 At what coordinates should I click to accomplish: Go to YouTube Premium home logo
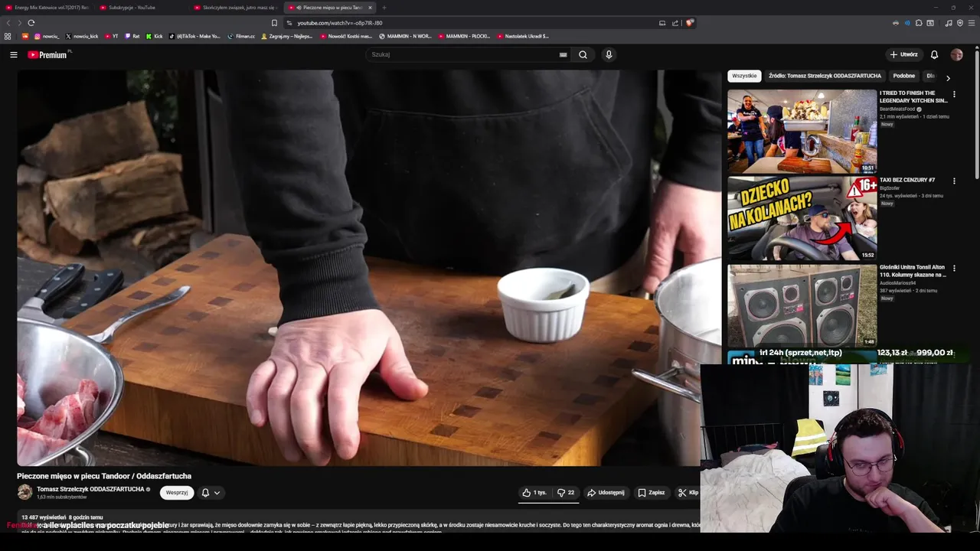click(x=47, y=54)
